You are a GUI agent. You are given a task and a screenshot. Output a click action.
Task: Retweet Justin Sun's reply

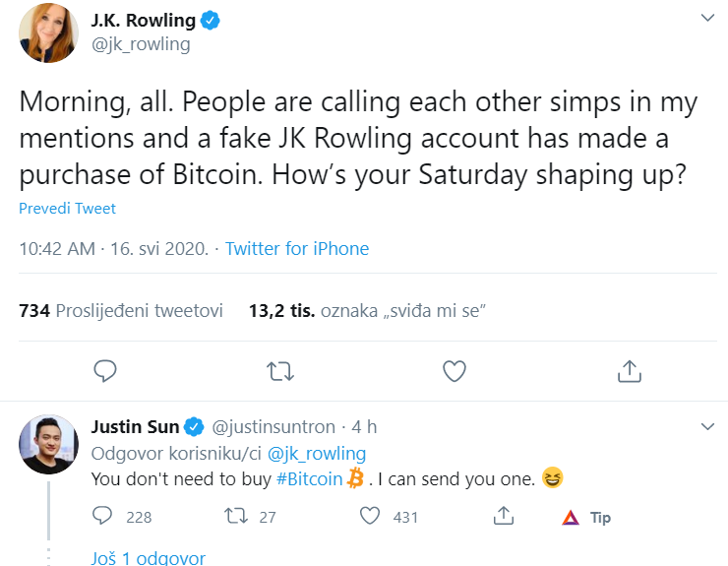point(237,516)
